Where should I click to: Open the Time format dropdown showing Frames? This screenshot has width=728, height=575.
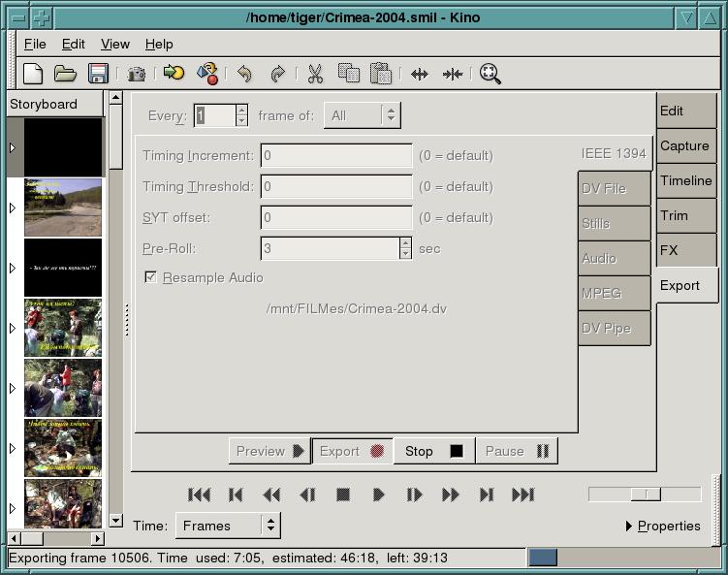pyautogui.click(x=228, y=526)
